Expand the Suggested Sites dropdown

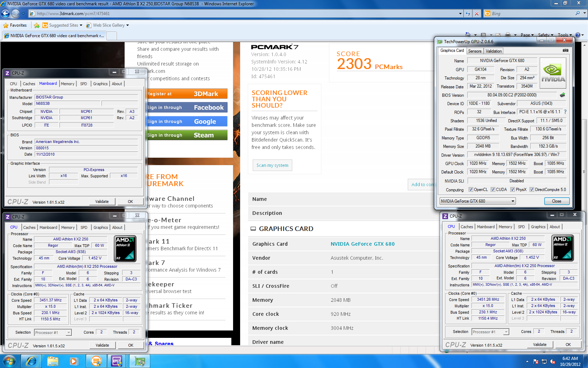(x=81, y=25)
